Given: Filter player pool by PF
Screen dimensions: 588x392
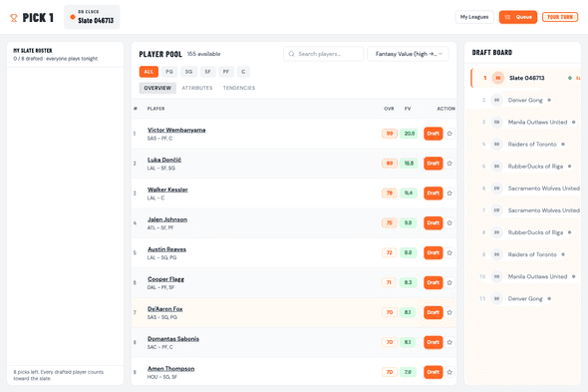Looking at the screenshot, I should 226,72.
